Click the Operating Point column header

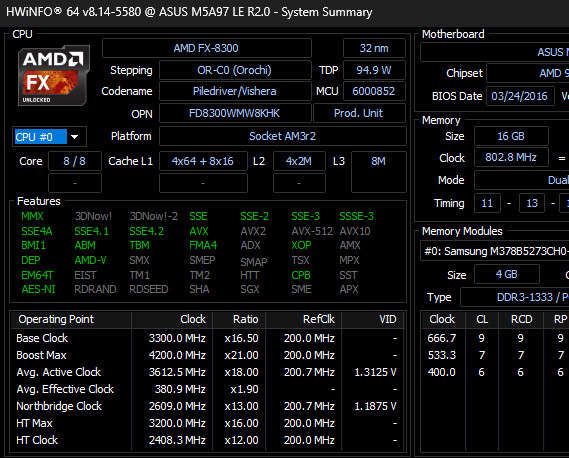pyautogui.click(x=71, y=319)
